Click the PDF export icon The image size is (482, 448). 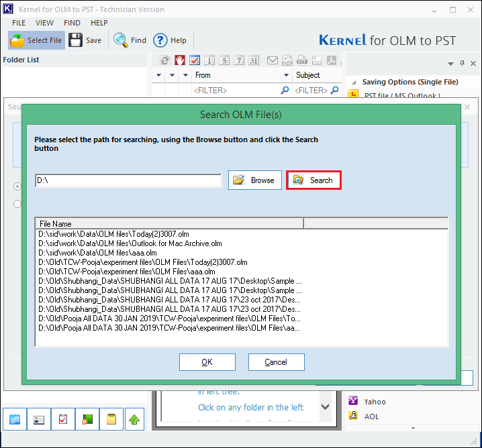tap(332, 60)
